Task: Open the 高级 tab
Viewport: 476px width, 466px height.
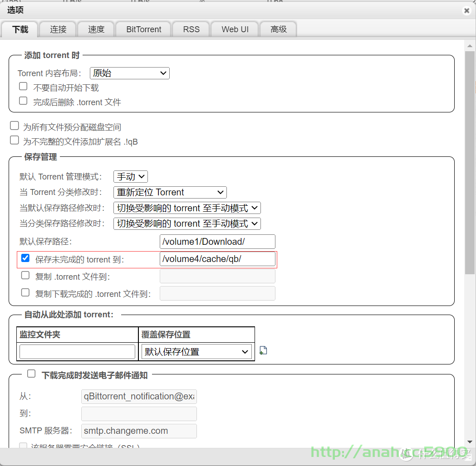Action: click(278, 29)
